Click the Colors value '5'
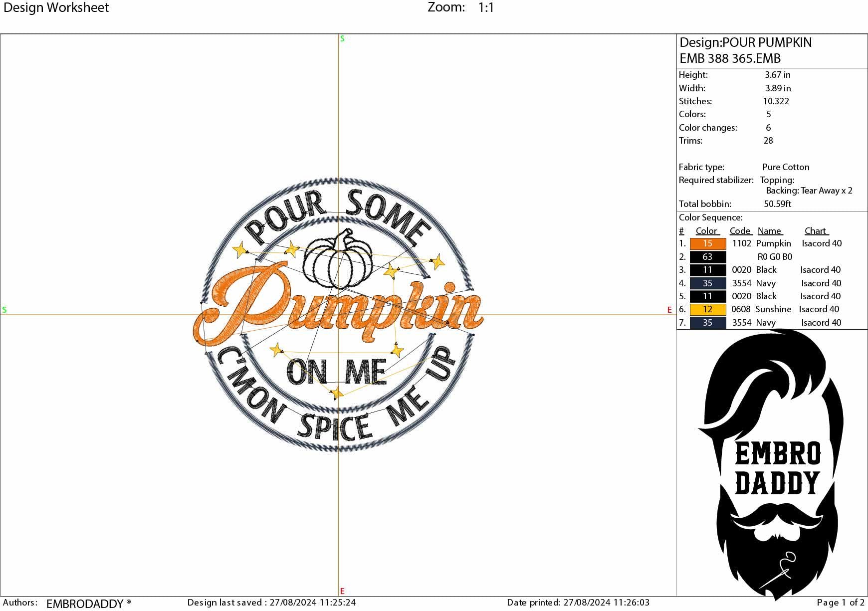The height and width of the screenshot is (611, 868). tap(768, 114)
